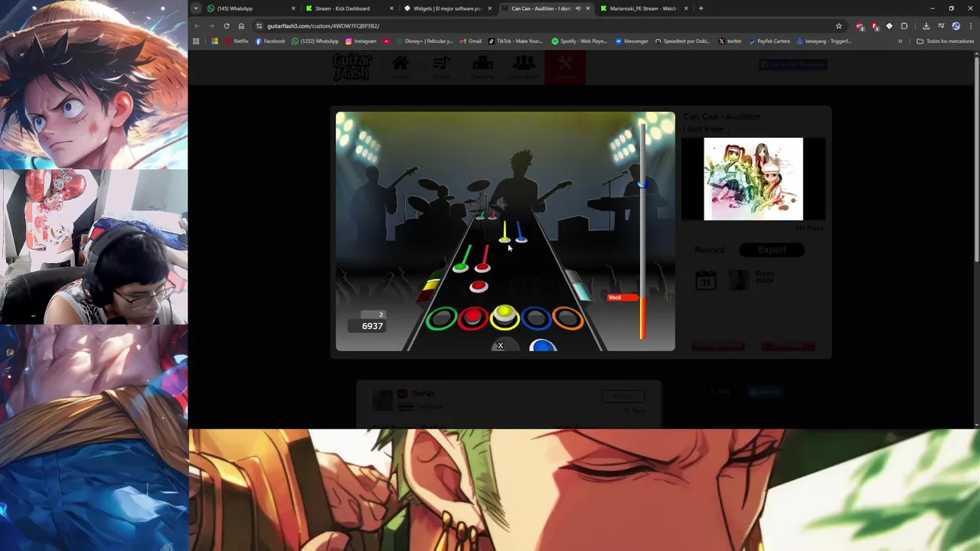Click the player avatar next to score
Screen dimensions: 980x551
click(x=738, y=280)
